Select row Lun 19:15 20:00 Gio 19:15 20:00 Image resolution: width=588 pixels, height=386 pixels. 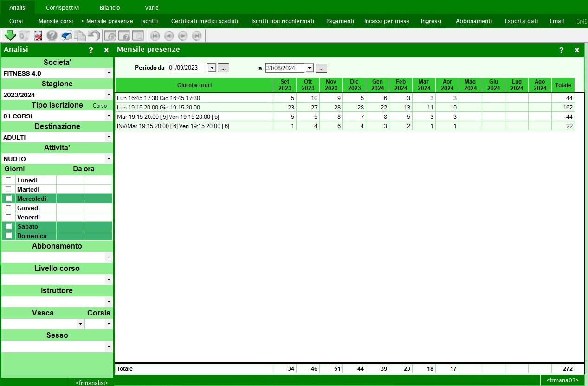click(x=345, y=107)
